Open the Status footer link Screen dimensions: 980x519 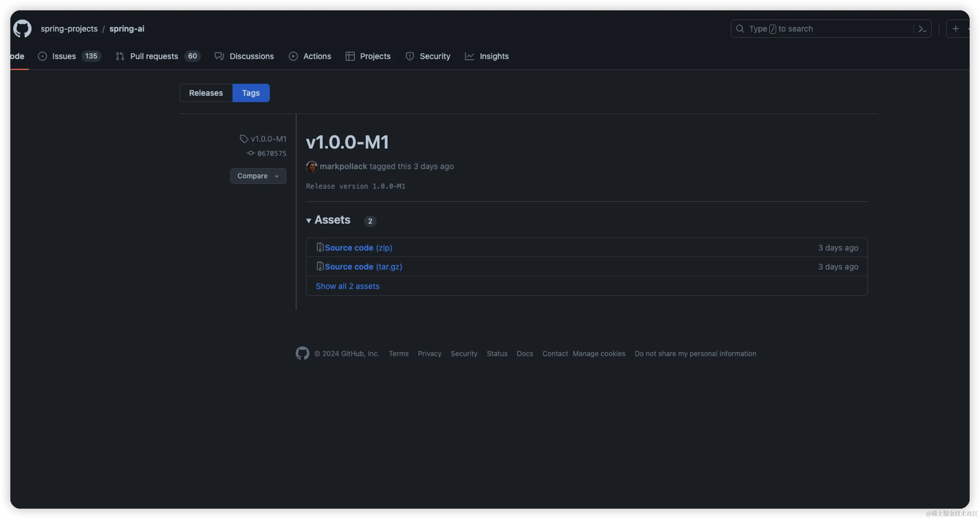pos(497,353)
